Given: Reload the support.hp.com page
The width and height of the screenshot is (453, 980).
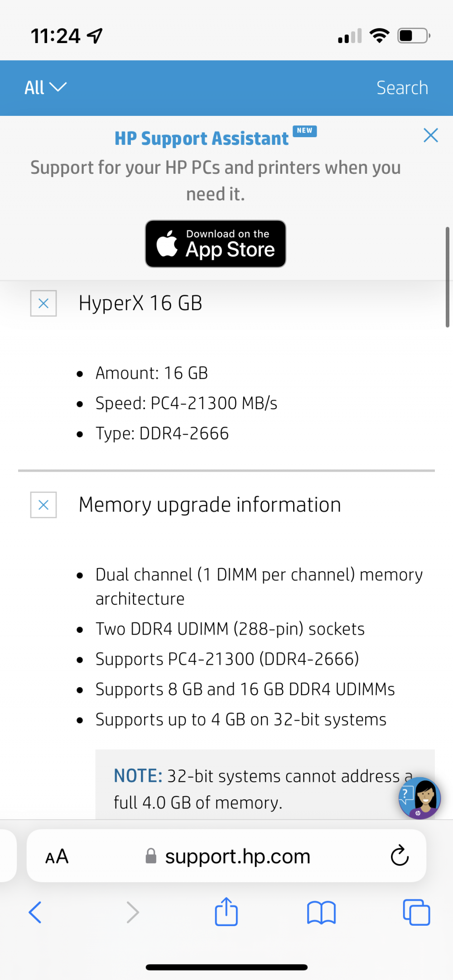Looking at the screenshot, I should [x=400, y=855].
